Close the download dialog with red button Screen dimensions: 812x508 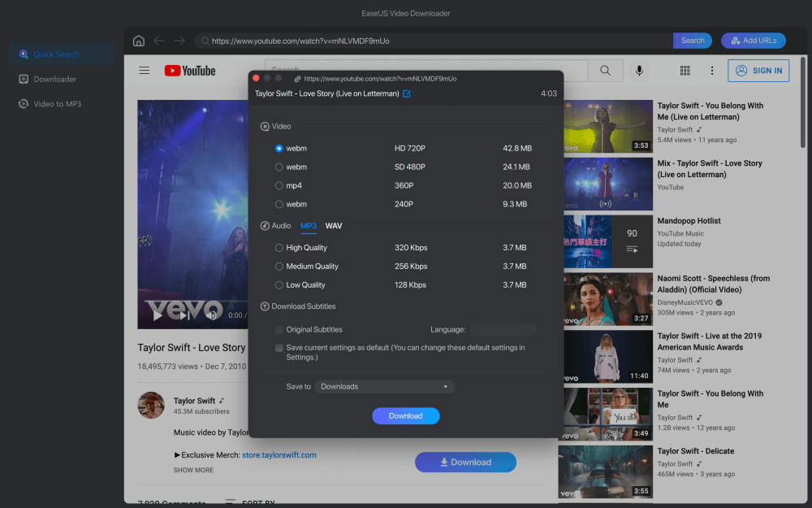point(256,78)
